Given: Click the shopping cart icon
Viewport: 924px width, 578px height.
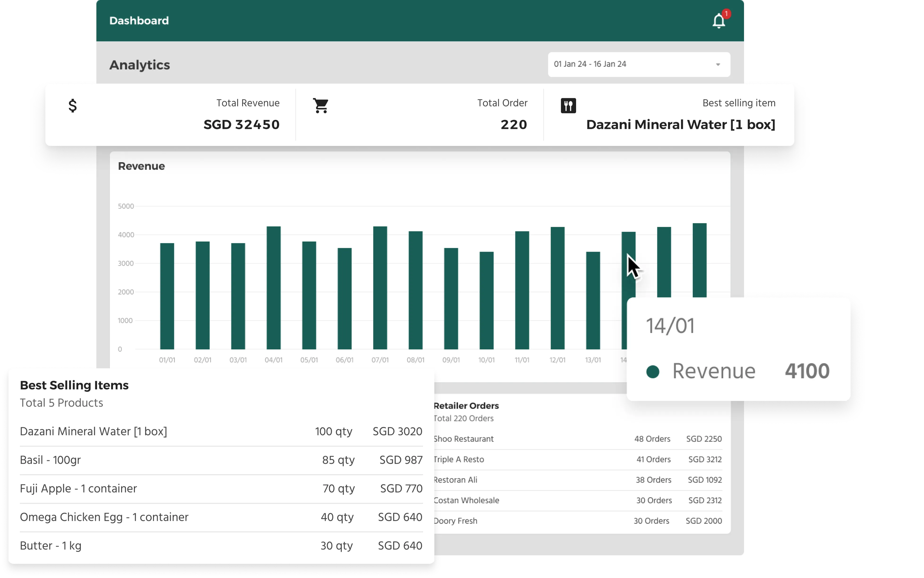Looking at the screenshot, I should coord(320,106).
